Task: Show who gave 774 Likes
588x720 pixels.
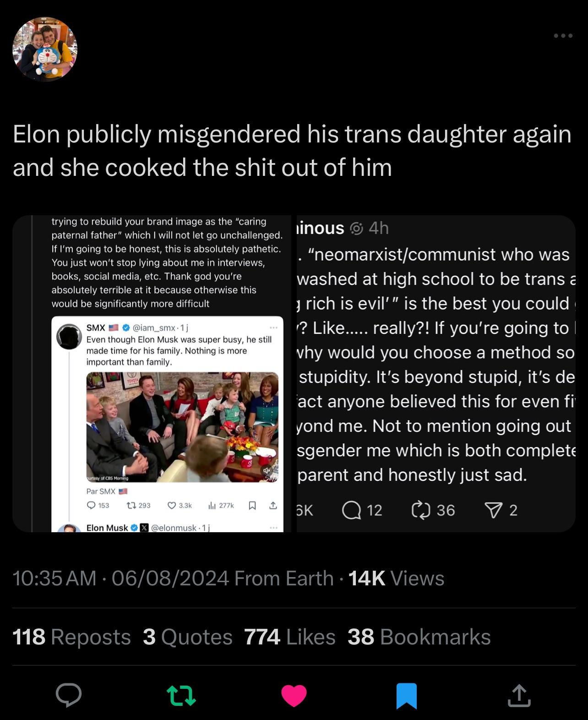Action: click(290, 637)
